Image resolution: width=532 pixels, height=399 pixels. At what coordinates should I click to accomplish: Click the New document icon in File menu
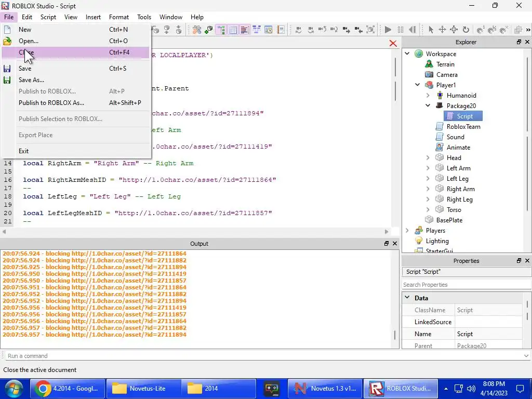7,30
